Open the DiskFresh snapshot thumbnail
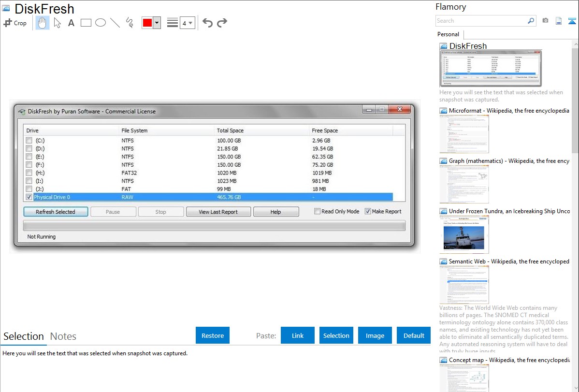Screen dimensions: 579x392 point(491,69)
